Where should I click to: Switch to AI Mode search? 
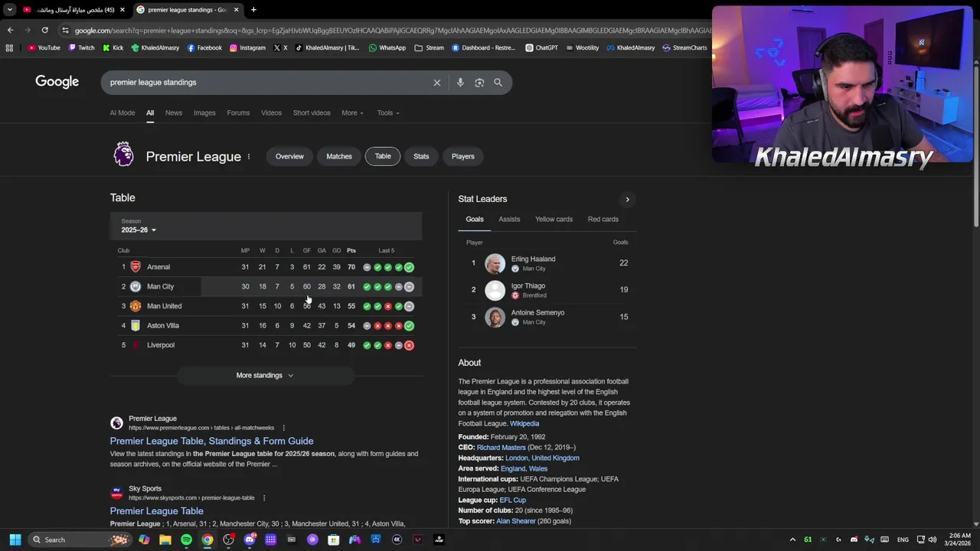pos(122,112)
